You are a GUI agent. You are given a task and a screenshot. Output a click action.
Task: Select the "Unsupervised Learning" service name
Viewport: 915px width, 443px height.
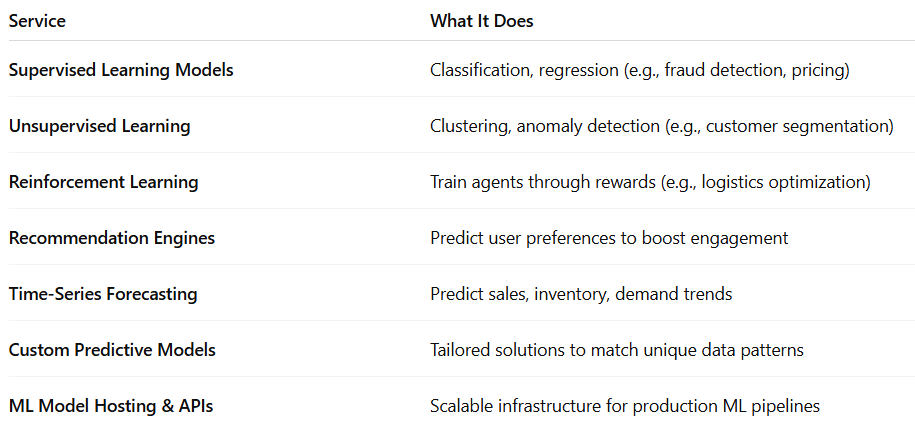coord(99,126)
